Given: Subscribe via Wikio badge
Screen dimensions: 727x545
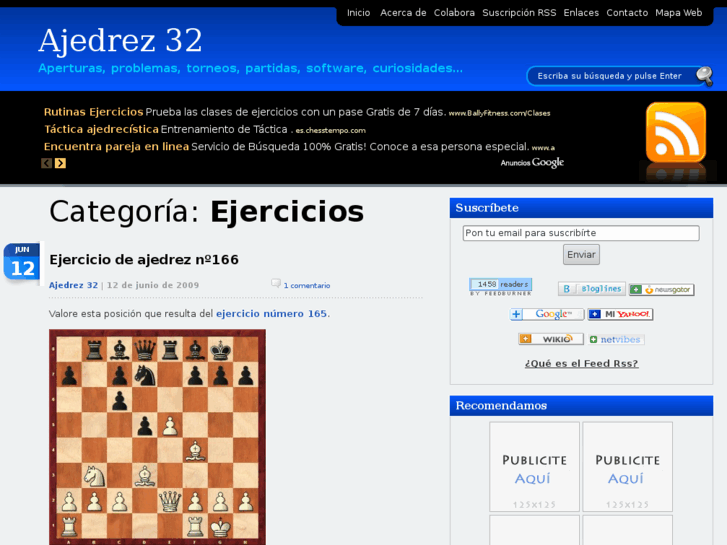Looking at the screenshot, I should tap(551, 339).
